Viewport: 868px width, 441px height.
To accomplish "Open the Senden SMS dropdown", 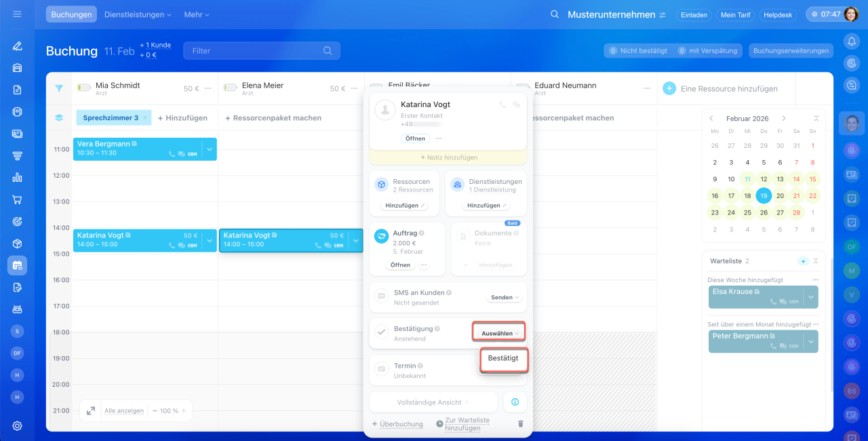I will pyautogui.click(x=505, y=297).
